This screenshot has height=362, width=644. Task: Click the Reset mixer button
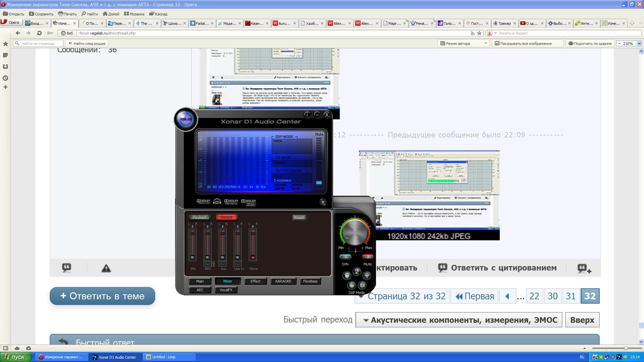299,218
